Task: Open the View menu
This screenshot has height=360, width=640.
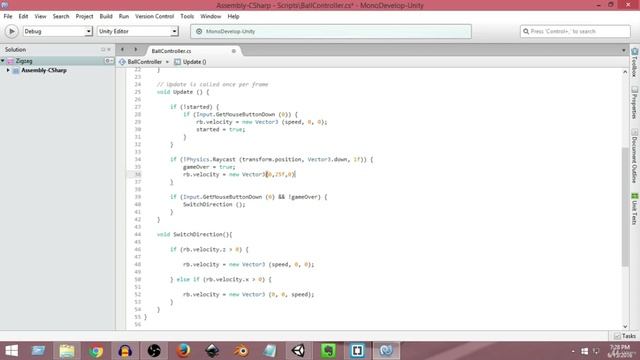Action: (40, 16)
